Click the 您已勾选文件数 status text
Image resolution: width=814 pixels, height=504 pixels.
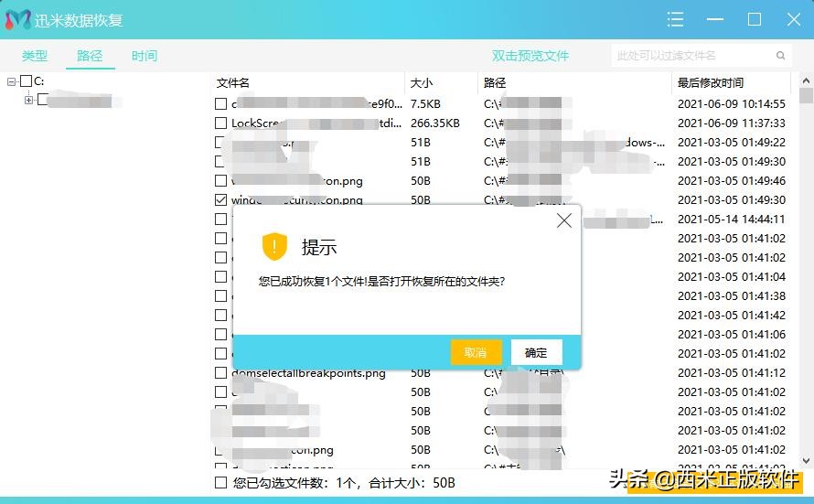(x=344, y=483)
